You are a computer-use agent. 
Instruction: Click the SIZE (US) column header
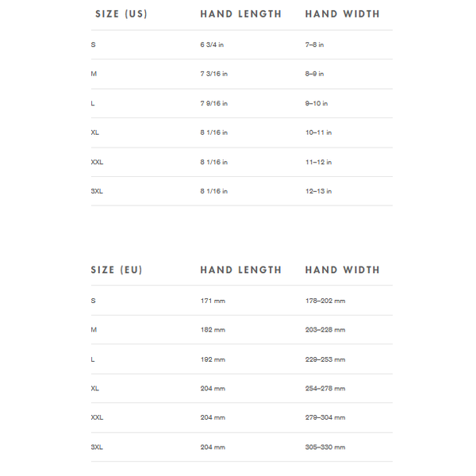[x=121, y=14]
